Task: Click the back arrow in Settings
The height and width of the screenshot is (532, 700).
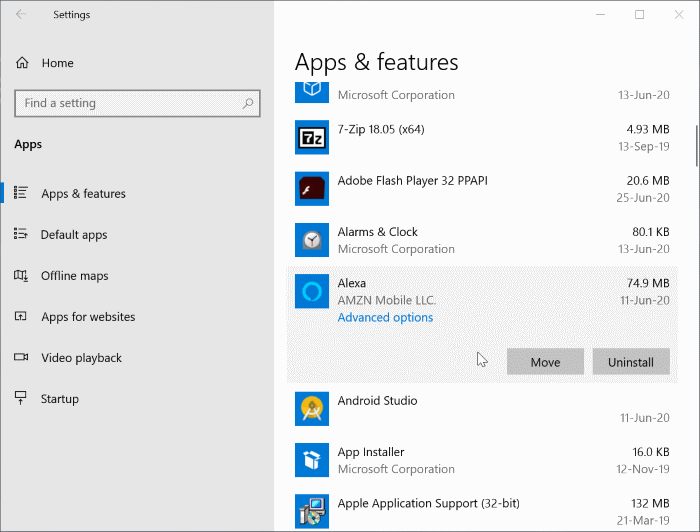Action: tap(21, 14)
